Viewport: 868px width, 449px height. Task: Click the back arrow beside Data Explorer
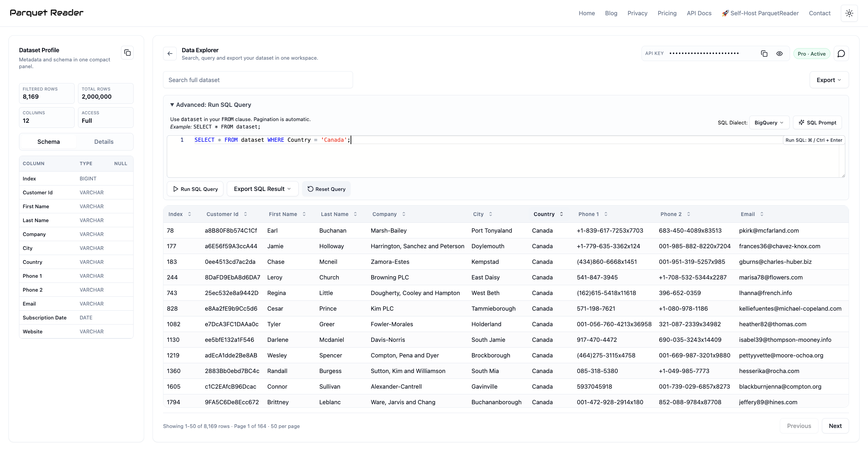tap(170, 53)
